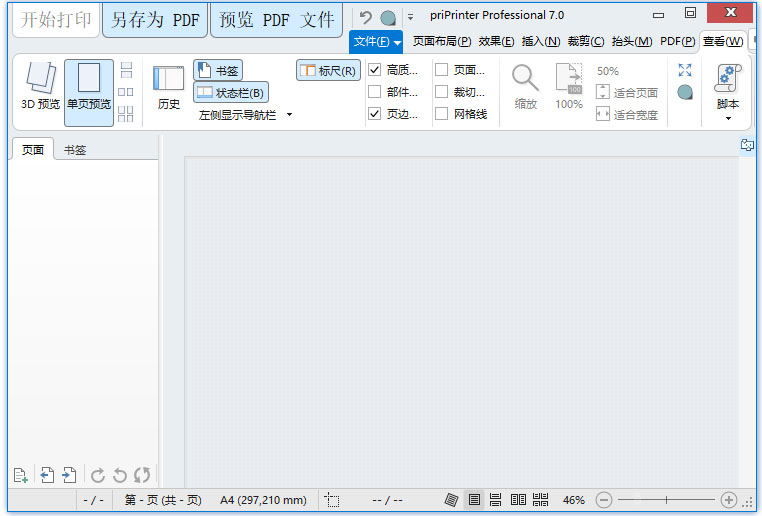
Task: Toggle the 标尺(R) ruler button
Action: coord(328,70)
